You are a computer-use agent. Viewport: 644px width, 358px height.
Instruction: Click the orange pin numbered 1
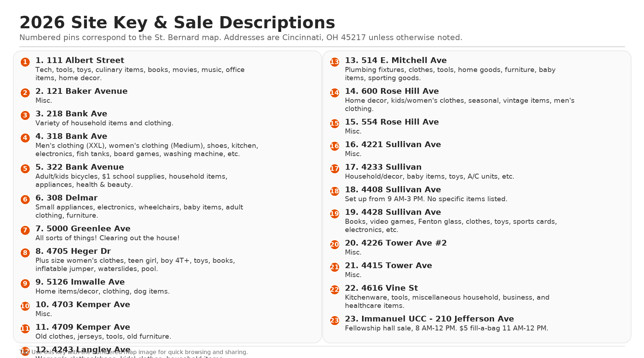[25, 62]
